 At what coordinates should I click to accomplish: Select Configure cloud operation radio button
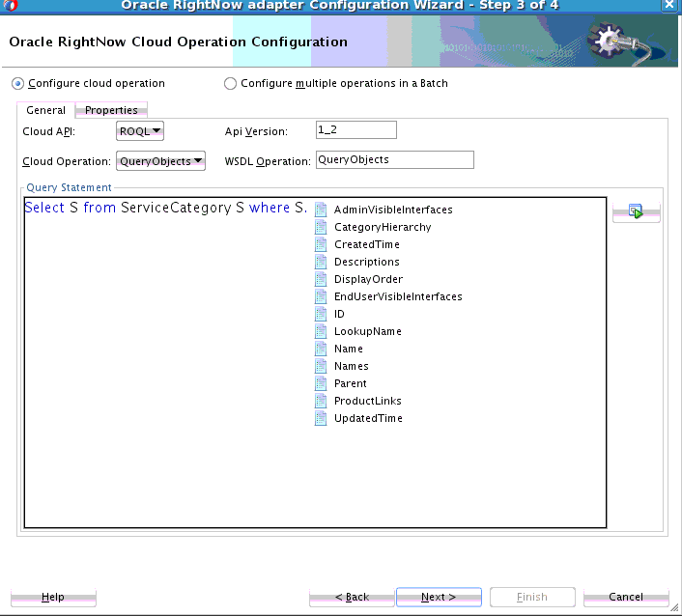17,83
